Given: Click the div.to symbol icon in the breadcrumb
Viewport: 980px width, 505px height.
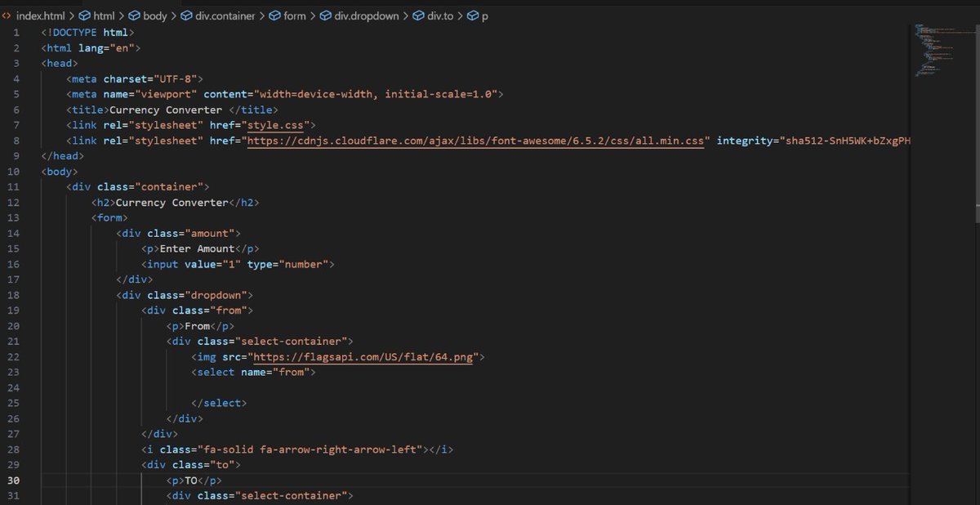Looking at the screenshot, I should pos(420,15).
